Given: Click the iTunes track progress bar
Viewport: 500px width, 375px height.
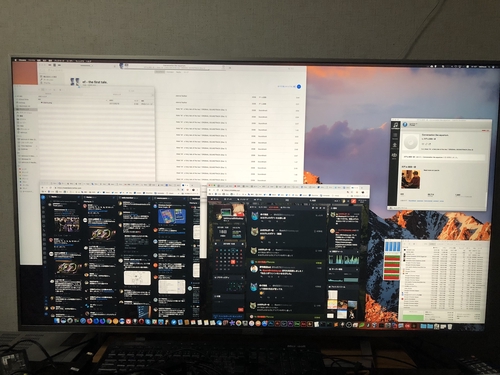Looking at the screenshot, I should [x=175, y=69].
